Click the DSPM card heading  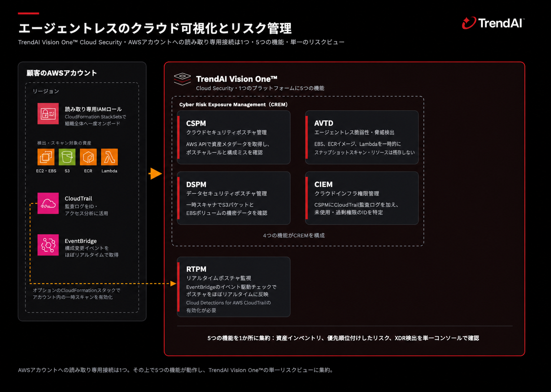click(196, 185)
